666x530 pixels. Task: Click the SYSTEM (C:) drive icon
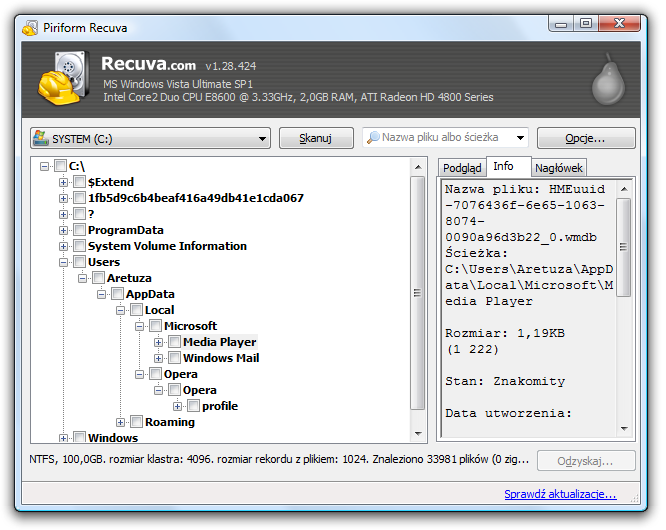tap(41, 138)
